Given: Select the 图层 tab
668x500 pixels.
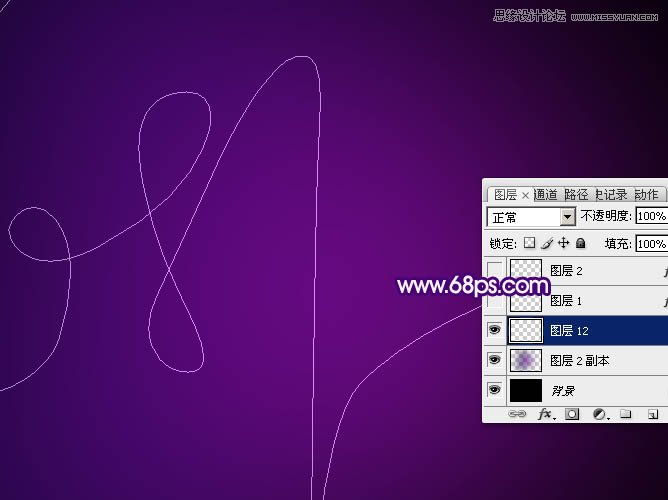Looking at the screenshot, I should 505,195.
